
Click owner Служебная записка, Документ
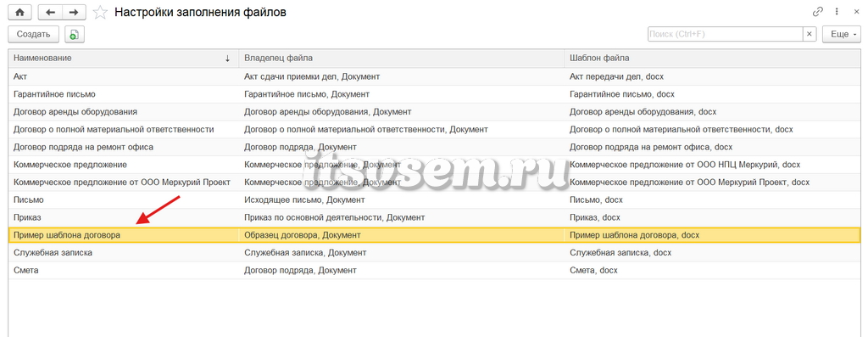pos(305,252)
